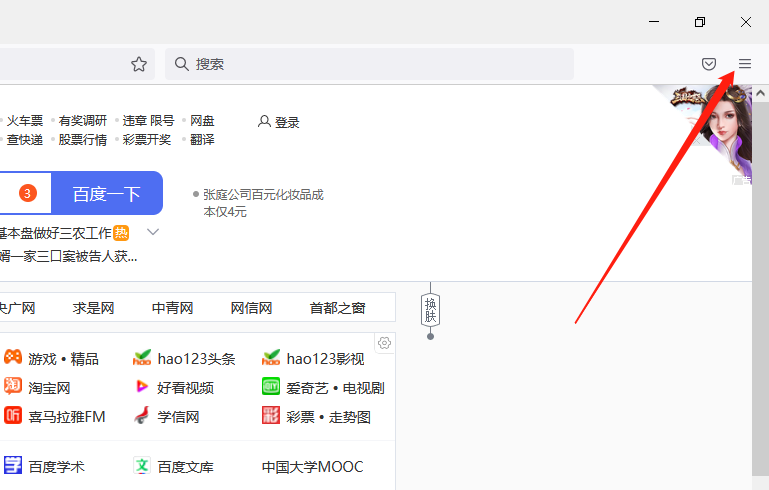The height and width of the screenshot is (490, 769).
Task: Click the scrollbar up arrow
Action: pos(760,93)
